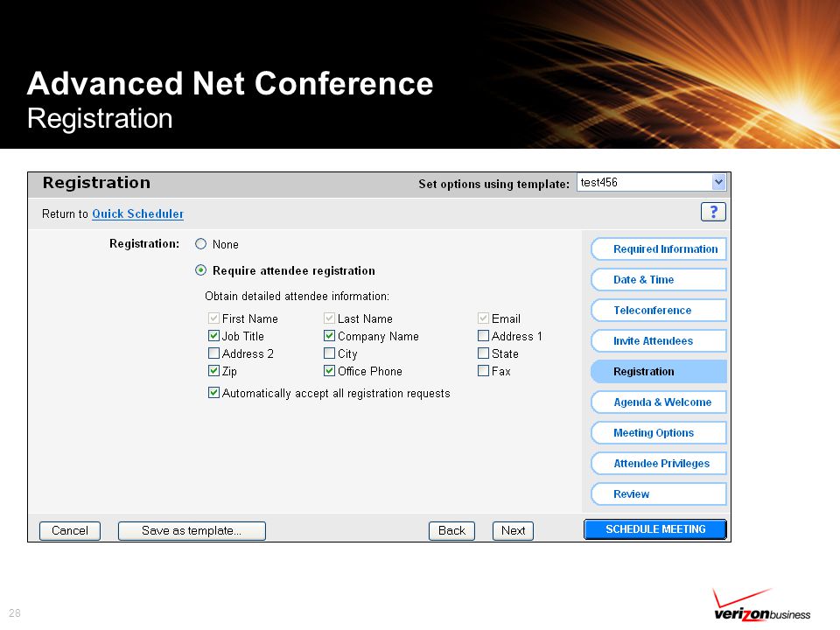Check the Fax checkbox
This screenshot has width=840, height=630.
(x=483, y=371)
